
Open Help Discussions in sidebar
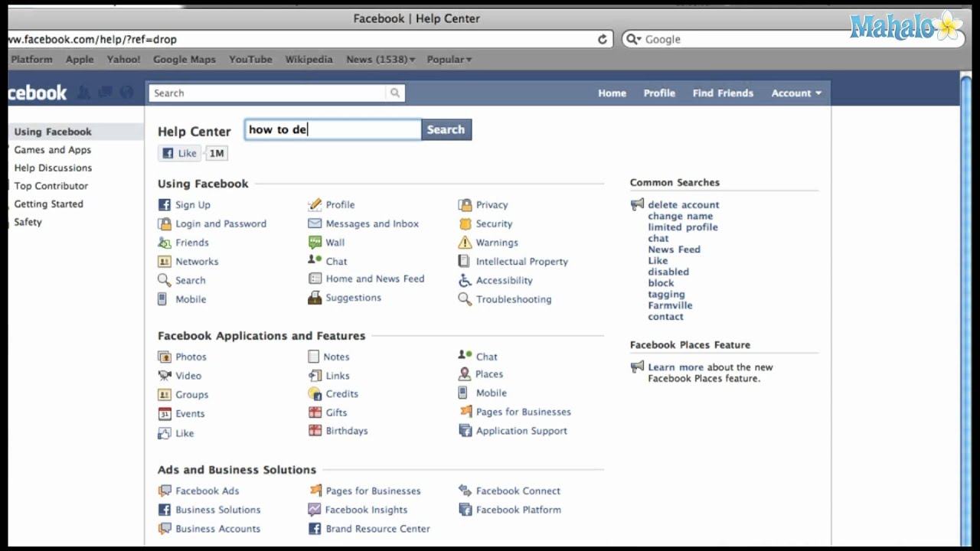(53, 168)
